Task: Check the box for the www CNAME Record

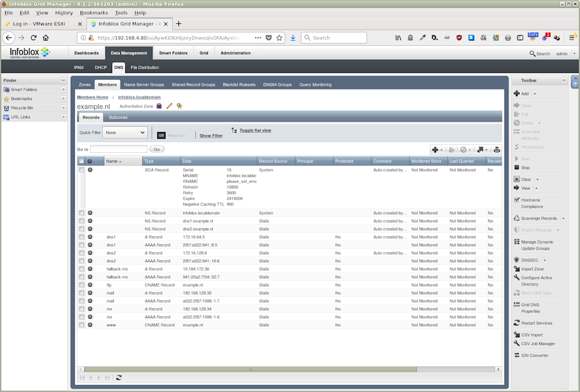Action: pyautogui.click(x=82, y=325)
